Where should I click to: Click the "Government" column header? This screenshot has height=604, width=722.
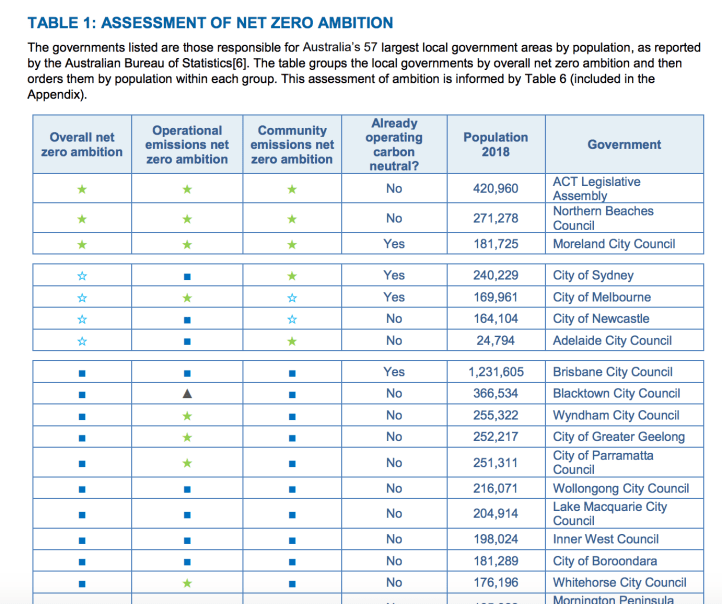click(x=624, y=145)
